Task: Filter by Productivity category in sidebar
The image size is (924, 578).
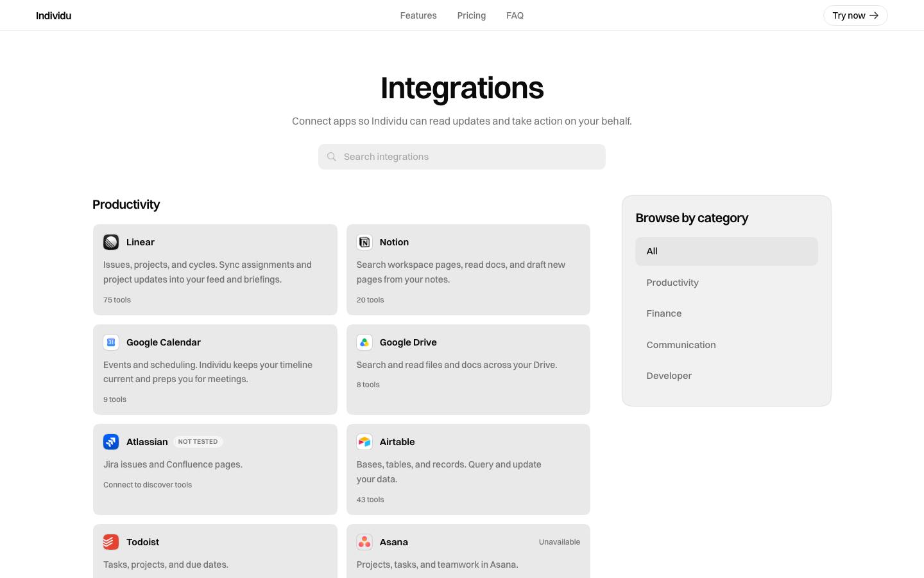Action: point(726,283)
